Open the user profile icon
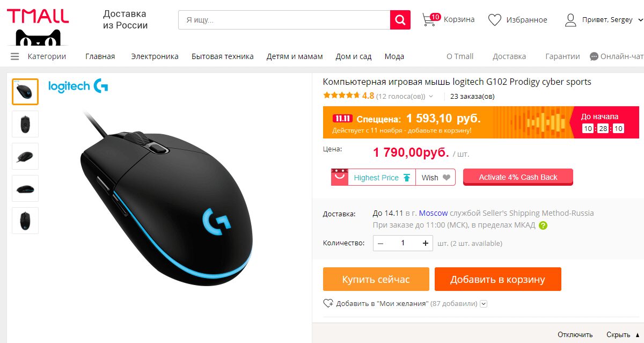Screen dimensions: 644x343 [x=570, y=20]
